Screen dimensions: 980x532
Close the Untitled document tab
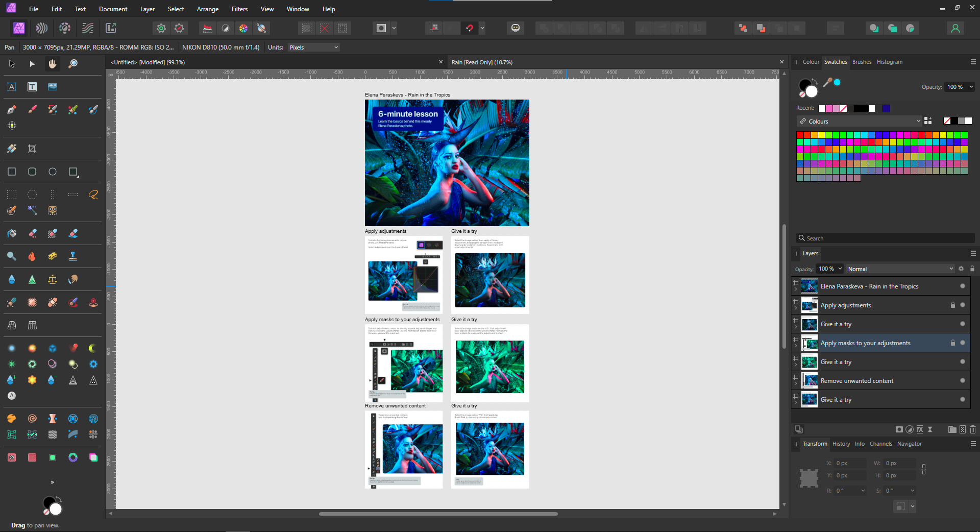coord(441,62)
